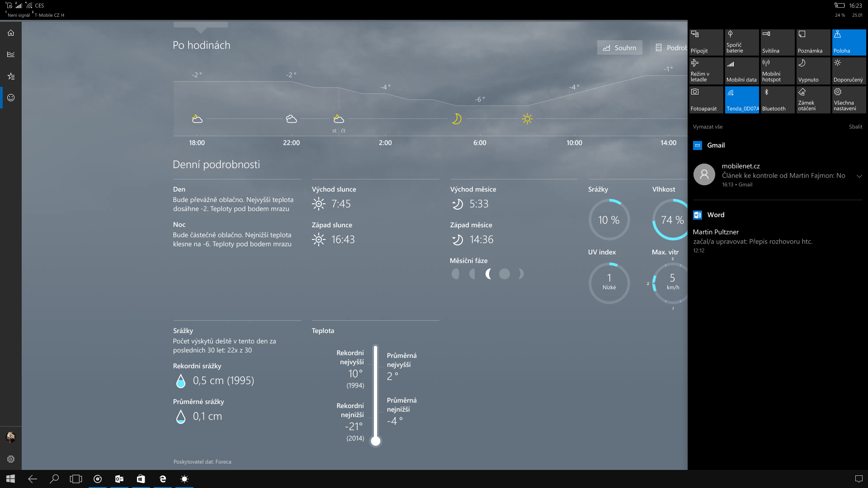
Task: Enable Režim v letadle airplane mode
Action: pyautogui.click(x=706, y=71)
